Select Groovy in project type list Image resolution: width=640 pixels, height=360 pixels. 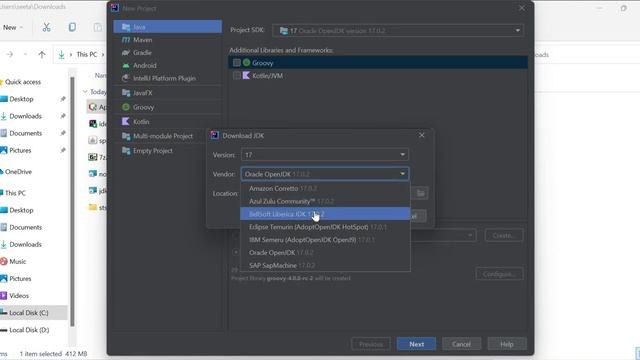(168, 107)
